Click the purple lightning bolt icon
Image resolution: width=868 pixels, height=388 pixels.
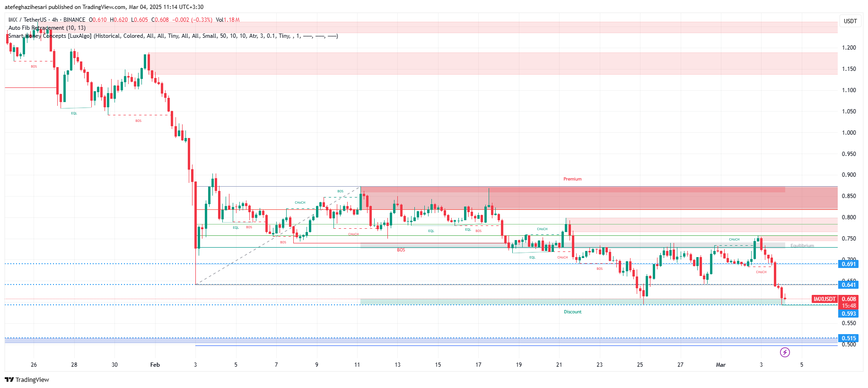pyautogui.click(x=785, y=352)
